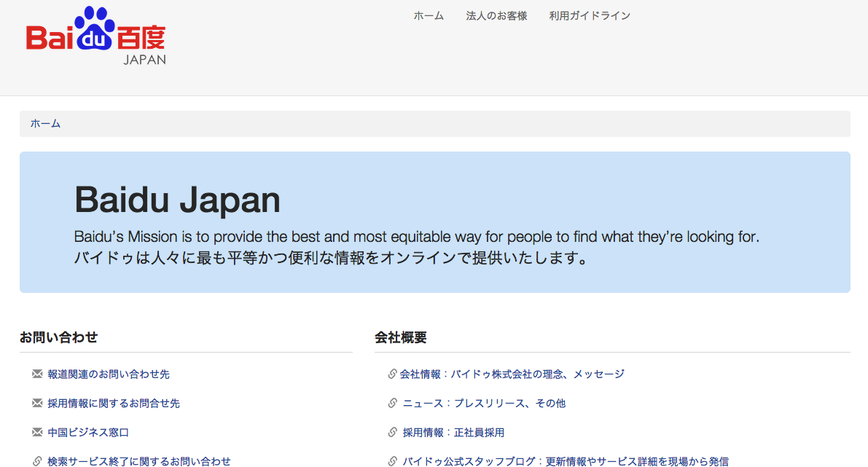Click envelope icon beside 中国ビジネス窓口

click(38, 432)
